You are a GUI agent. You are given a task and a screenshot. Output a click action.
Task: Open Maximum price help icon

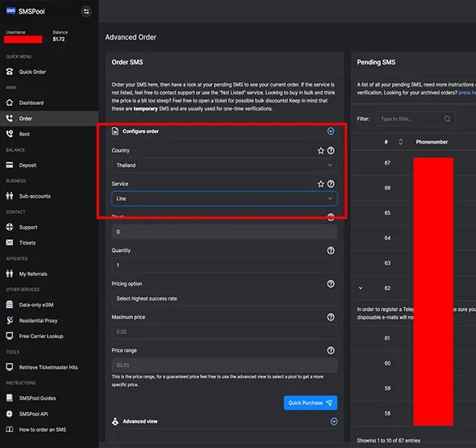click(x=331, y=317)
